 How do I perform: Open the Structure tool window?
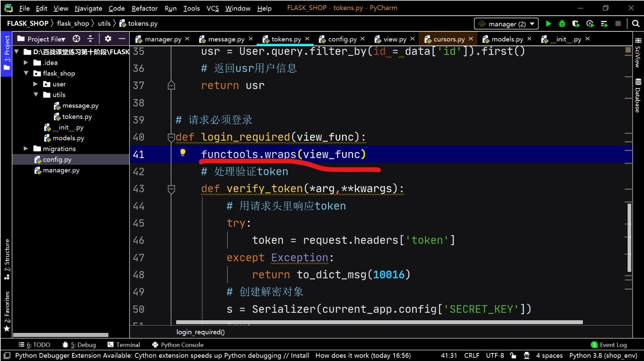[6, 259]
